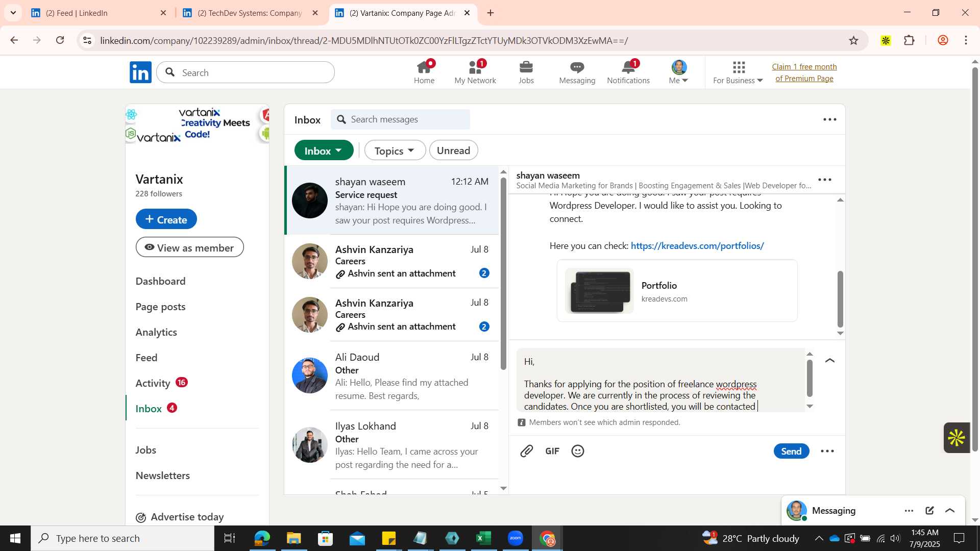Open more send options next to Send
This screenshot has width=980, height=551.
(827, 451)
